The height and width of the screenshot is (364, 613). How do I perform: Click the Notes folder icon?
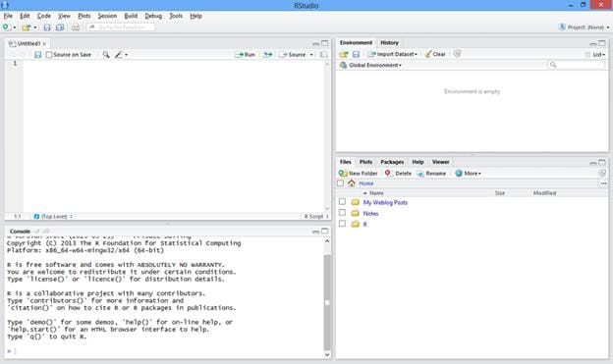click(x=355, y=213)
